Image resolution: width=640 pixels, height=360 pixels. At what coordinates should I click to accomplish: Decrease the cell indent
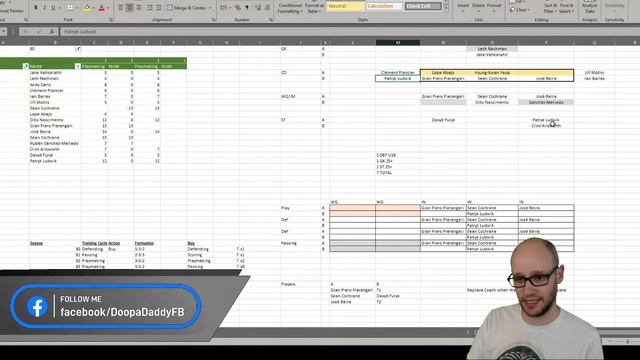click(150, 8)
